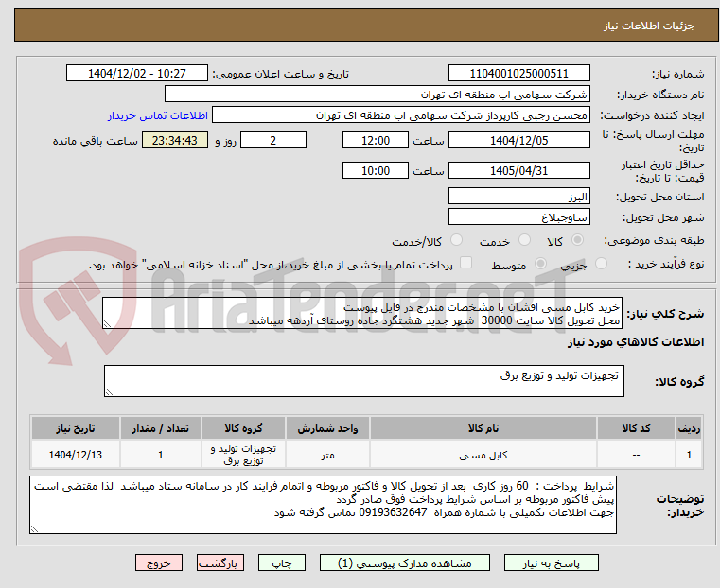The width and height of the screenshot is (720, 588).
Task: Click the پاسخ به نیاز button
Action: 551,562
